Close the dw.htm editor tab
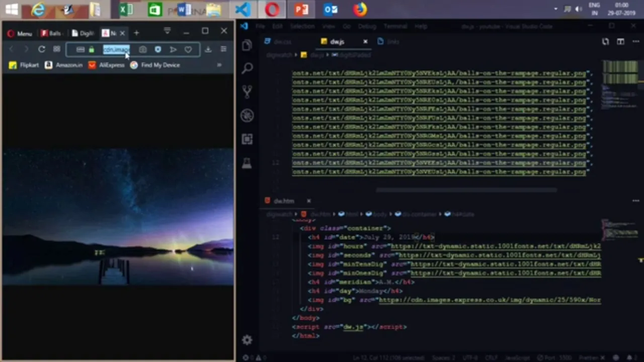This screenshot has width=644, height=362. [x=308, y=201]
